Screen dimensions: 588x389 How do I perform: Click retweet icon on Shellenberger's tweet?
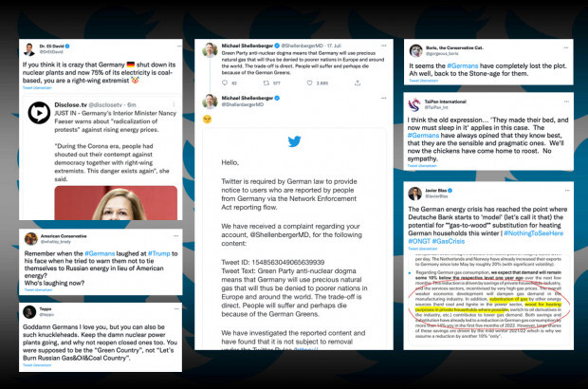tap(266, 83)
